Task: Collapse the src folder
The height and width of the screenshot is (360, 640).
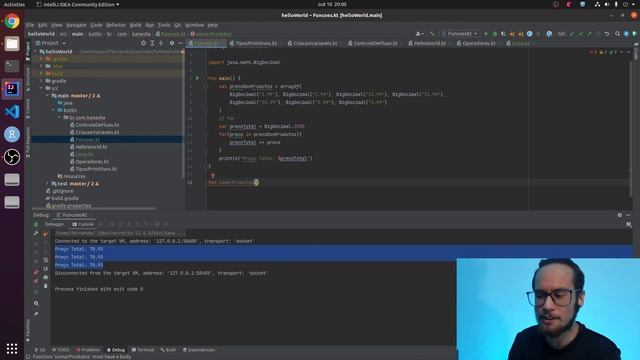Action: [42, 88]
